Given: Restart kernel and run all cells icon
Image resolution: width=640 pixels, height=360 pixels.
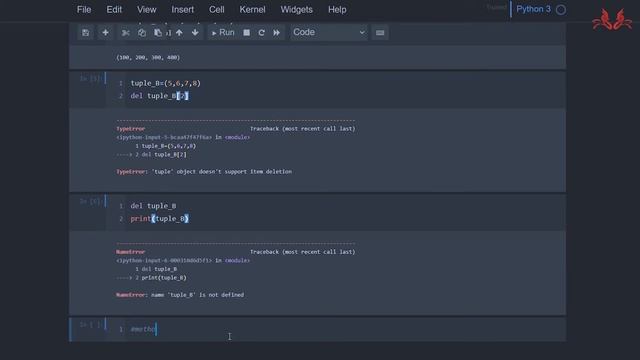Looking at the screenshot, I should tap(277, 33).
